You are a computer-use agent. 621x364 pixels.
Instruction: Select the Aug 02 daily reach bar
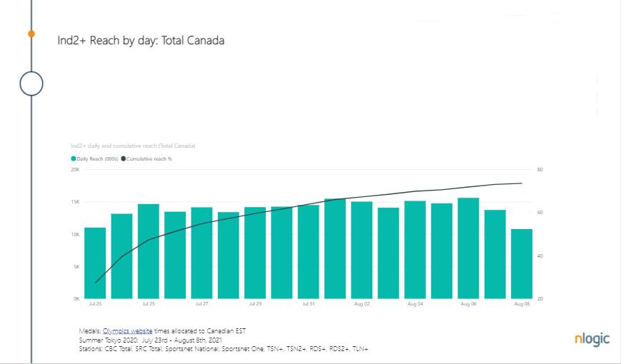click(x=362, y=250)
